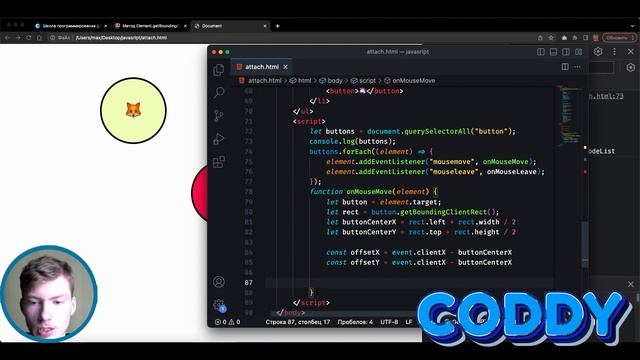The image size is (640, 360).
Task: Open the Accounts menu in VS Code
Action: [x=219, y=282]
